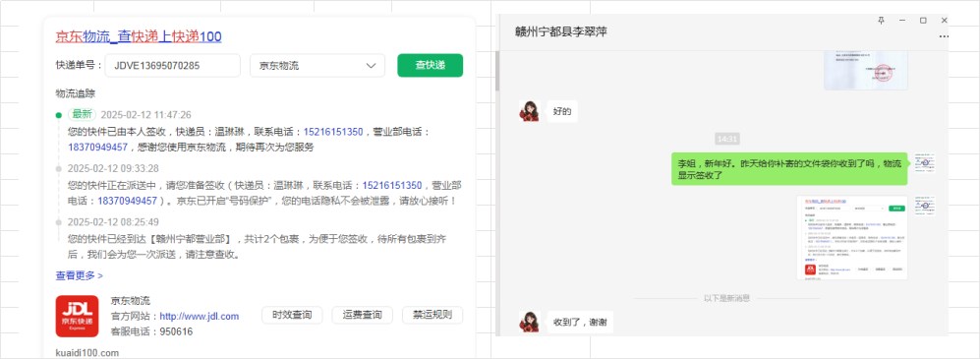Select the 2025-02-12 09:33:28 timestamp
The width and height of the screenshot is (980, 359).
(x=113, y=168)
